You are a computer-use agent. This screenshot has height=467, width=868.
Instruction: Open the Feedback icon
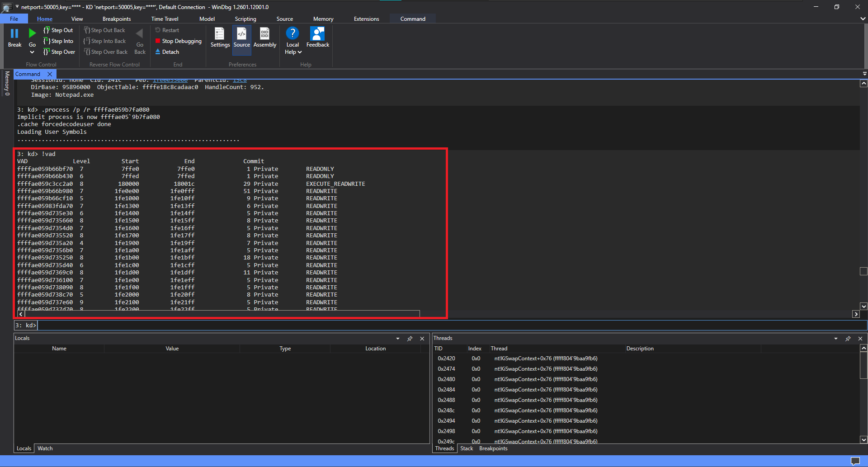click(x=317, y=34)
